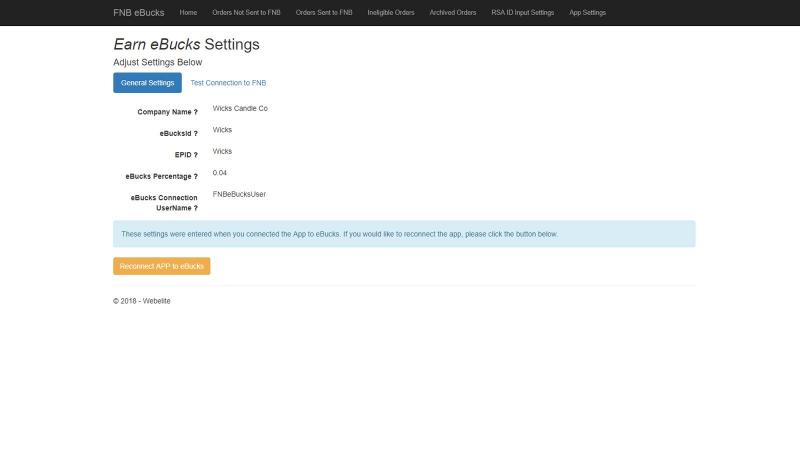
Task: Click the eBucksId ? label
Action: pyautogui.click(x=179, y=133)
